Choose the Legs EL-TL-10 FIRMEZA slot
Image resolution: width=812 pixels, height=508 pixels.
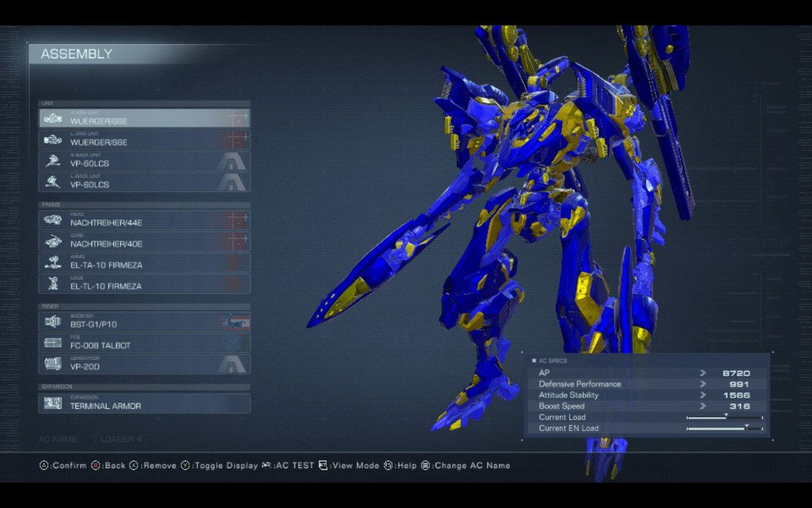144,283
